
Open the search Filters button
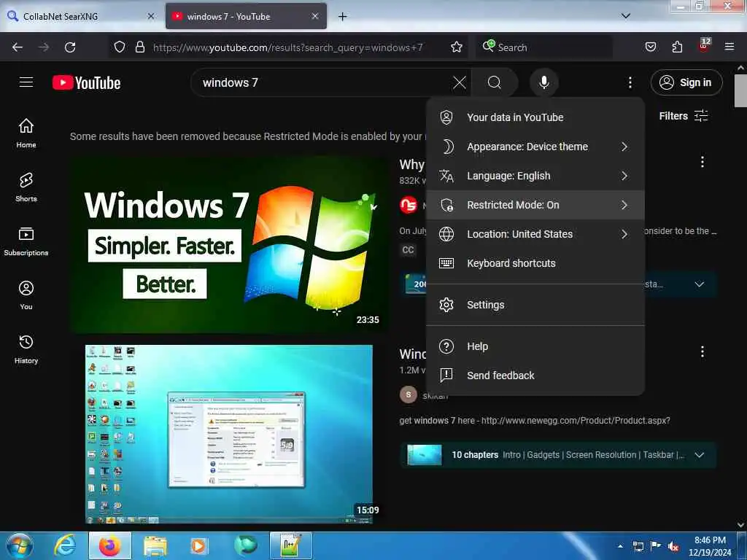click(683, 116)
